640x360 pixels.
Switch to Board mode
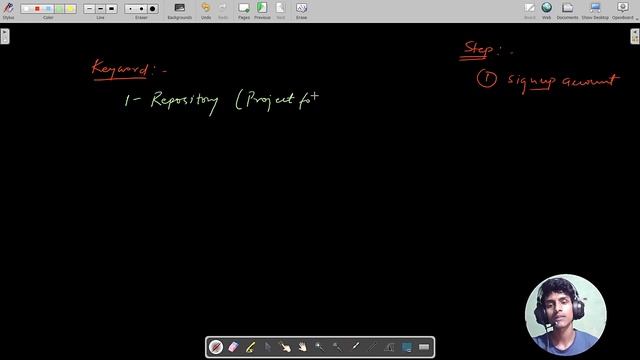530,10
